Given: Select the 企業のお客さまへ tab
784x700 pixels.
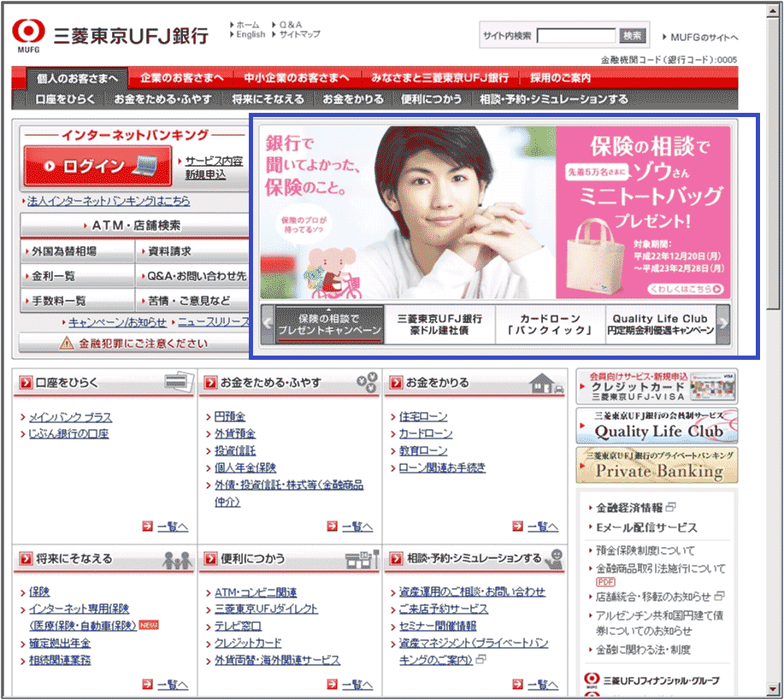Looking at the screenshot, I should coord(181,78).
